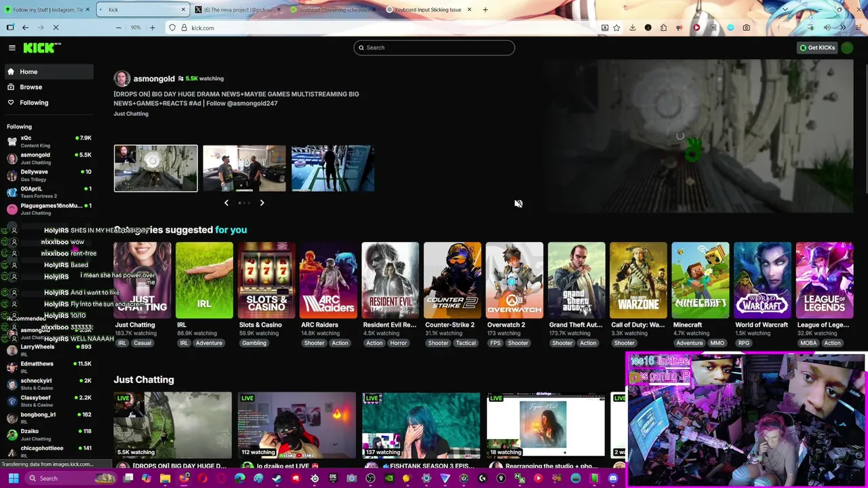This screenshot has width=868, height=488.
Task: Click FPS tag under Overwatch 2
Action: pyautogui.click(x=495, y=343)
